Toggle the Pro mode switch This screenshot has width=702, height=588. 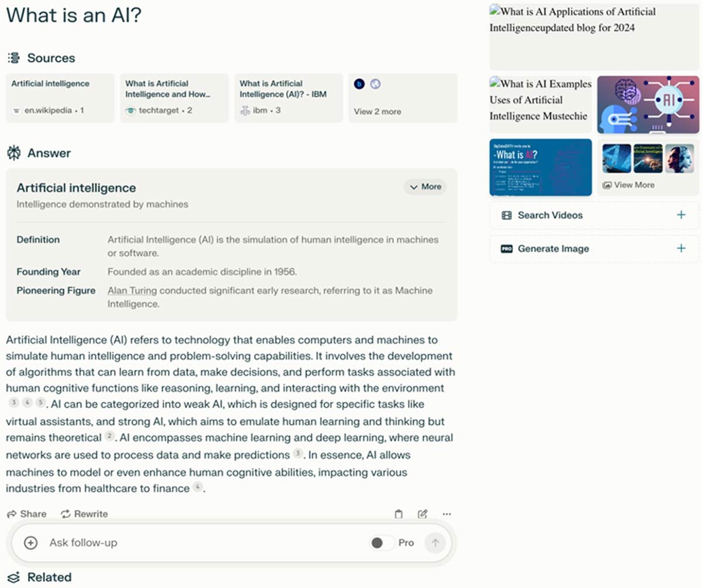click(381, 543)
